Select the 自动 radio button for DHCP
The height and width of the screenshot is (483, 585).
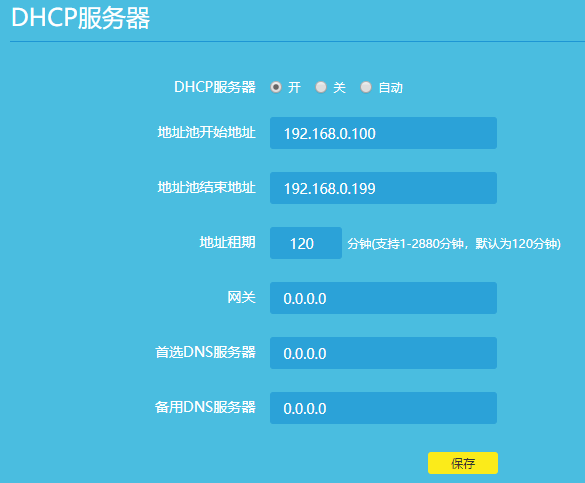[x=366, y=87]
